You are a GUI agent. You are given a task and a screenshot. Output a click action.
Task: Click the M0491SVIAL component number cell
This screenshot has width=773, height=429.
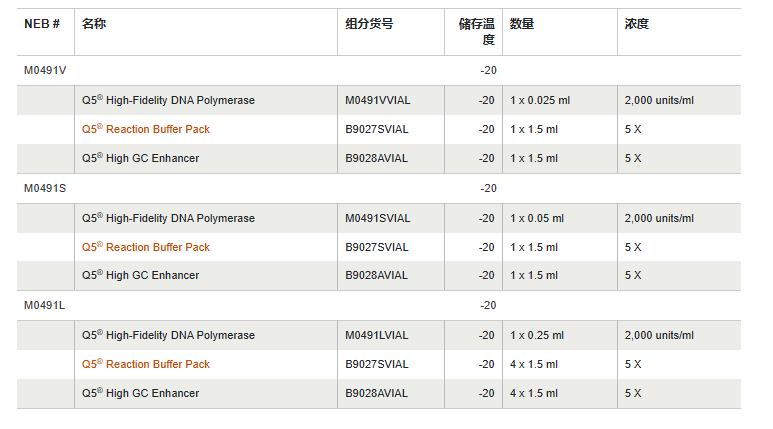point(377,219)
